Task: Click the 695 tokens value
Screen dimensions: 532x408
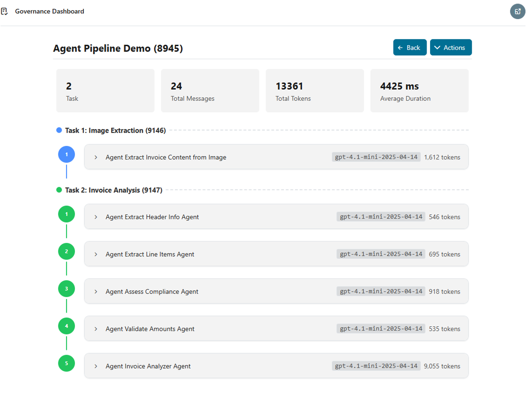Action: click(x=445, y=254)
